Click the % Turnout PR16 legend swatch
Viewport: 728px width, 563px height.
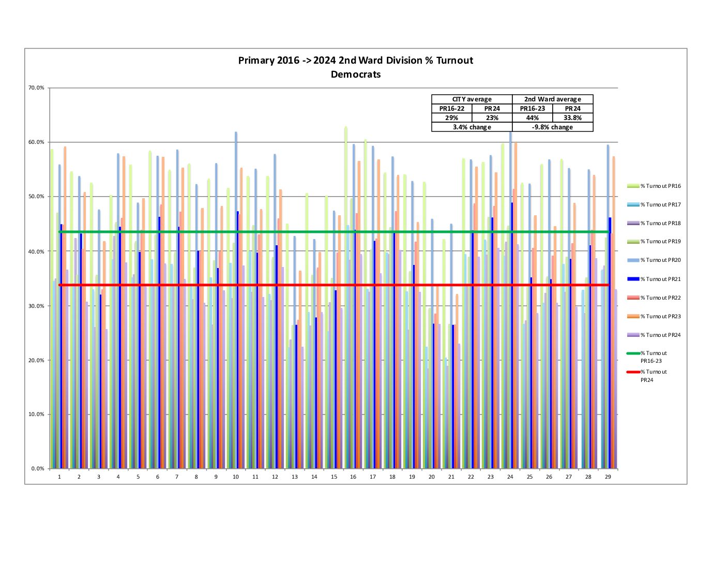click(x=633, y=186)
